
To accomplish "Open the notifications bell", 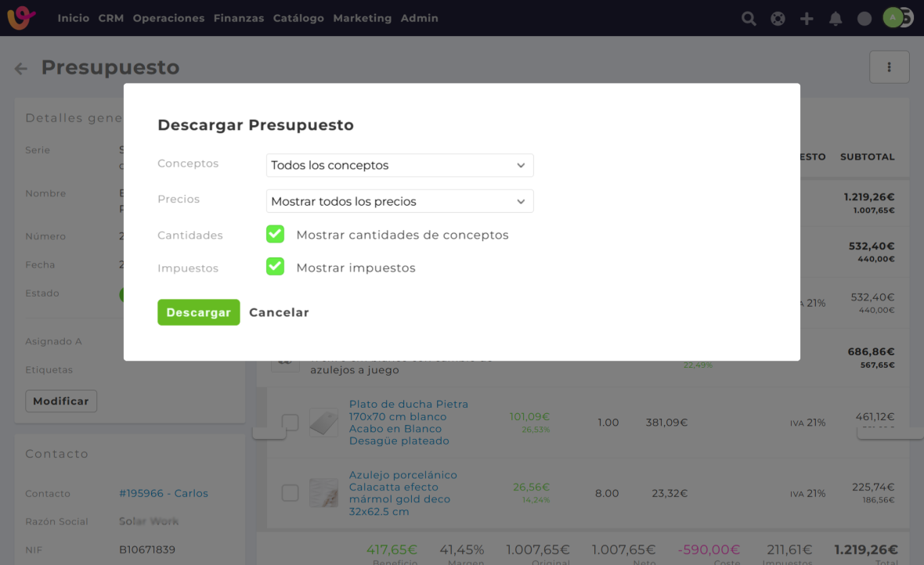I will 836,19.
